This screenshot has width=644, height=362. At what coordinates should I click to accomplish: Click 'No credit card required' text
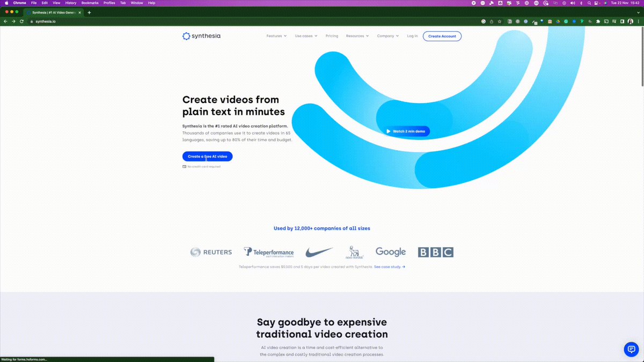204,167
